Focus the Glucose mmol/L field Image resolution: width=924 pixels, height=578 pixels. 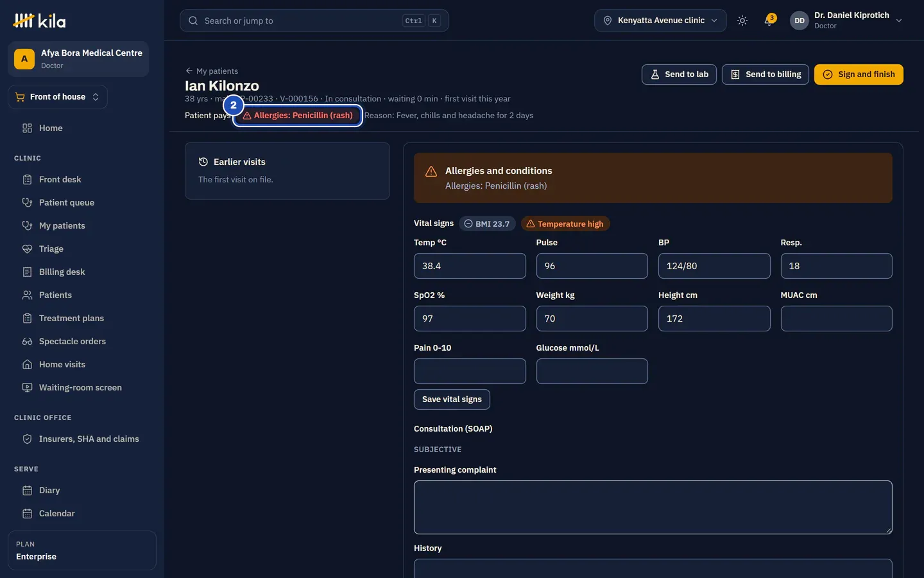coord(592,371)
